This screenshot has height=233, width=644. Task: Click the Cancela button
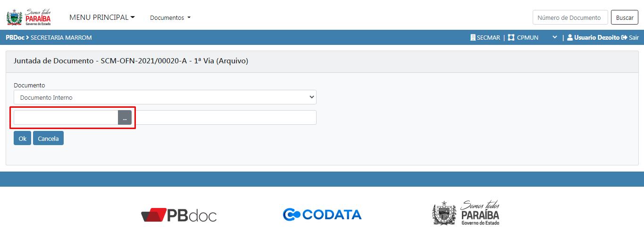(x=48, y=138)
